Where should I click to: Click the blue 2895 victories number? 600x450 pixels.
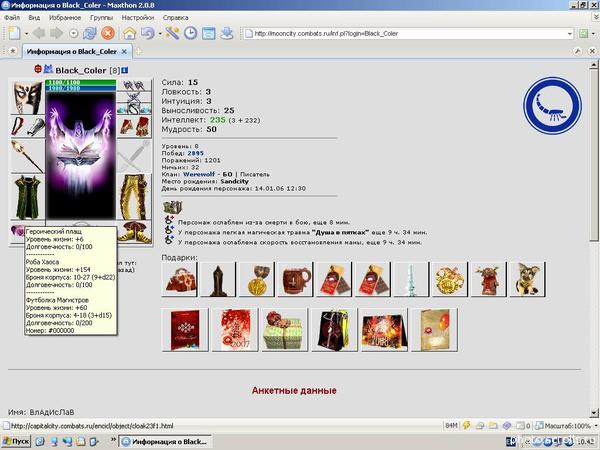(196, 153)
